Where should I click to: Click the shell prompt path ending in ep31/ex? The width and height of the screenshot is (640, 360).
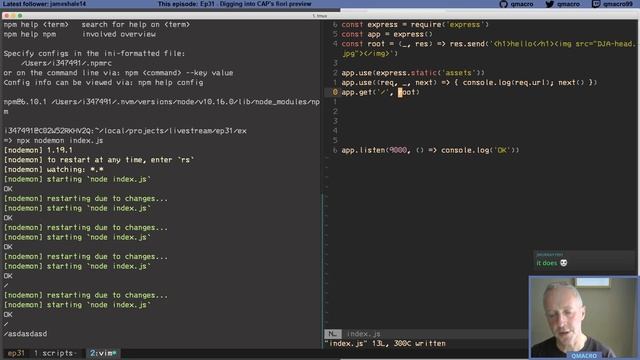125,131
